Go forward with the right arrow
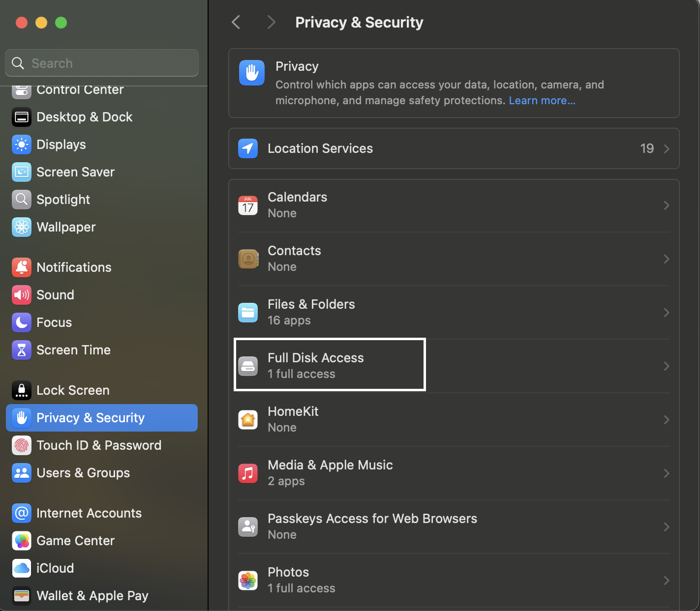 (271, 22)
